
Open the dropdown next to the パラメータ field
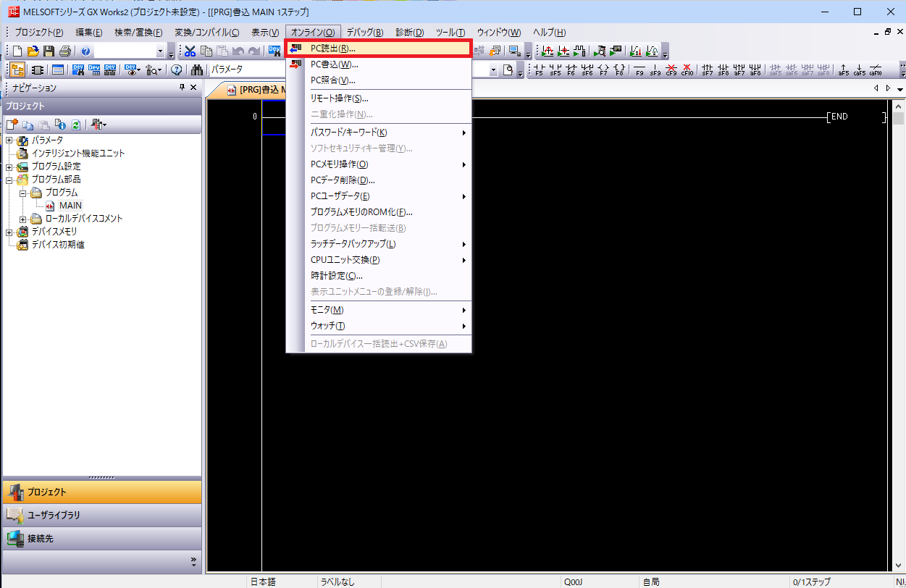pos(493,70)
